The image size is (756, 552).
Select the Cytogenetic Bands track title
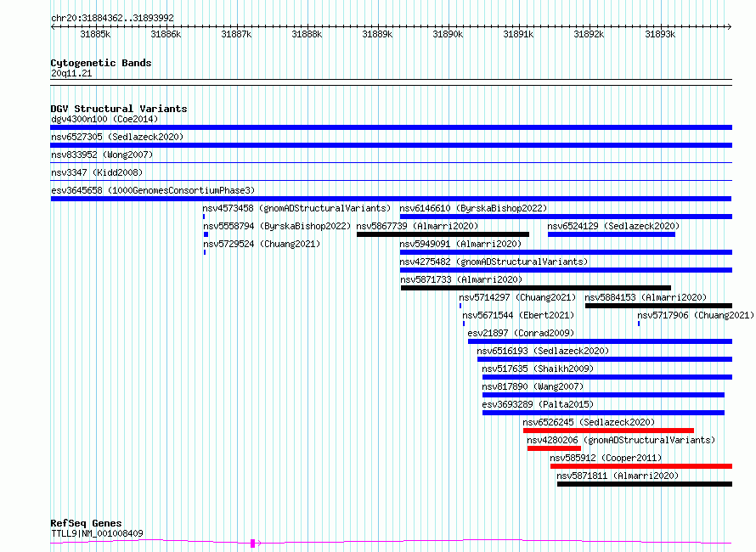(101, 63)
